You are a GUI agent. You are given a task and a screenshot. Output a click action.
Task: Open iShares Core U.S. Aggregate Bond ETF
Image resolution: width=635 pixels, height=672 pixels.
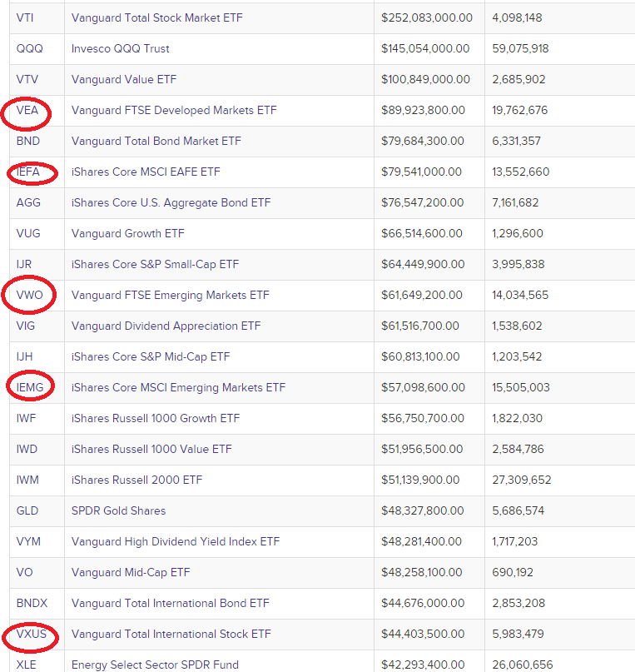point(171,202)
